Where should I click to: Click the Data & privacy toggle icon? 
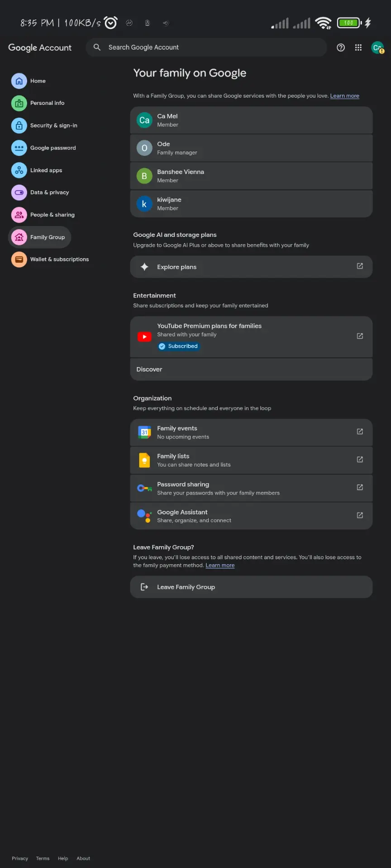(x=19, y=193)
